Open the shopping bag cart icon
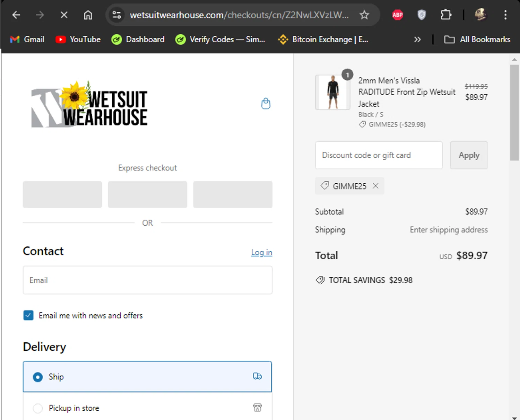 pos(266,103)
